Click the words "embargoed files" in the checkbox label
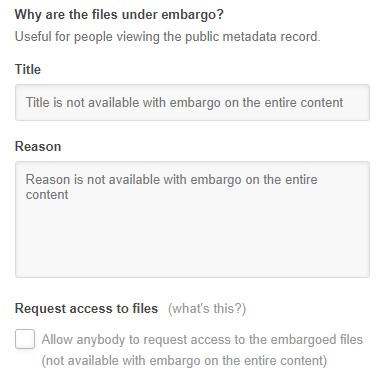This screenshot has width=383, height=379. [x=316, y=340]
